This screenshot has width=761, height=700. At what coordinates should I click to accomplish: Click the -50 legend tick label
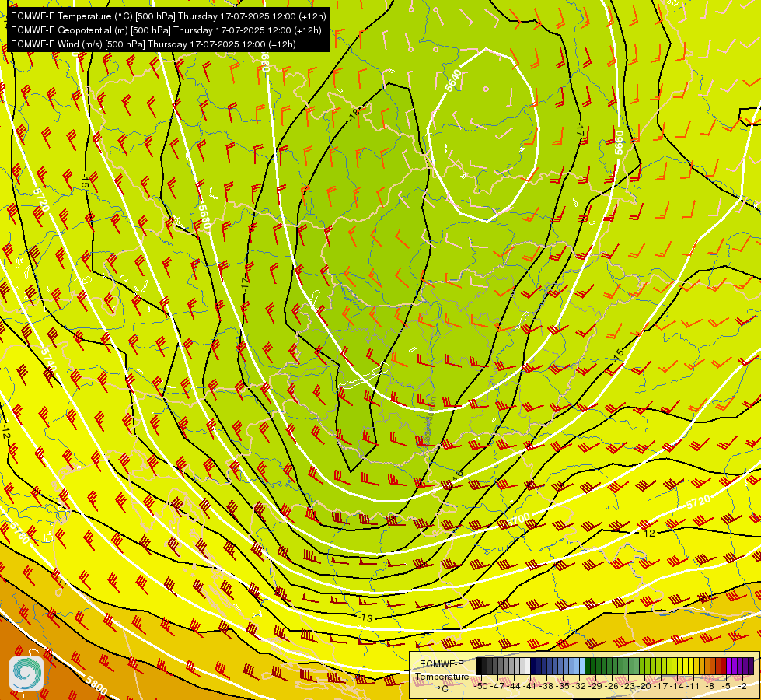click(481, 686)
